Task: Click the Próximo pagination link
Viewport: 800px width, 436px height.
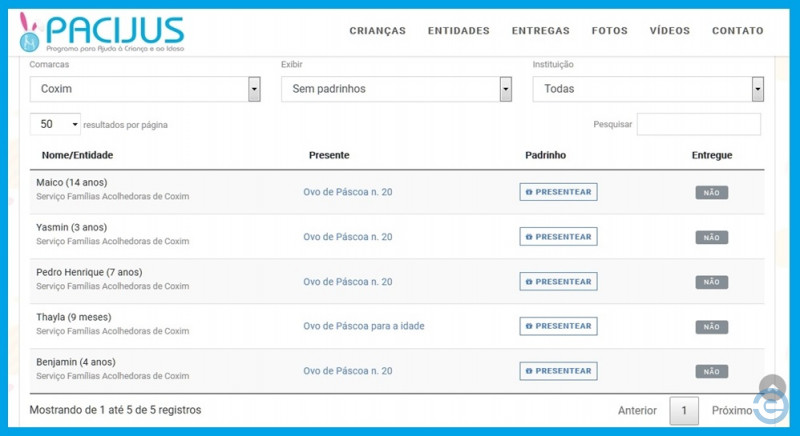Action: point(732,411)
